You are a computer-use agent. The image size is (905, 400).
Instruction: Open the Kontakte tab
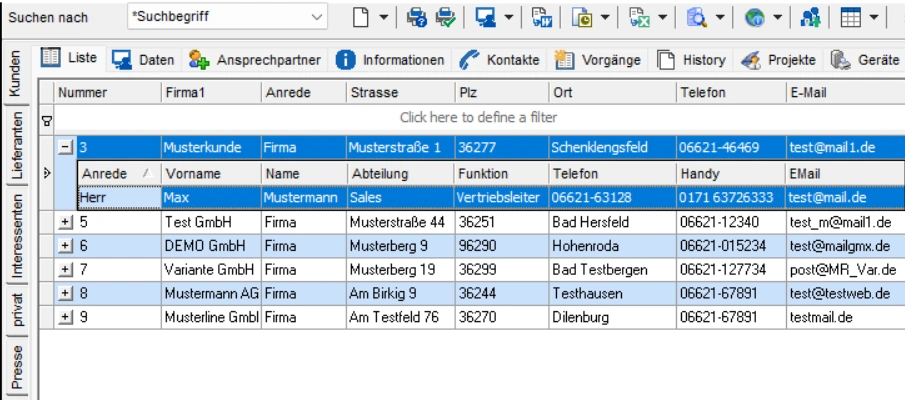(500, 60)
